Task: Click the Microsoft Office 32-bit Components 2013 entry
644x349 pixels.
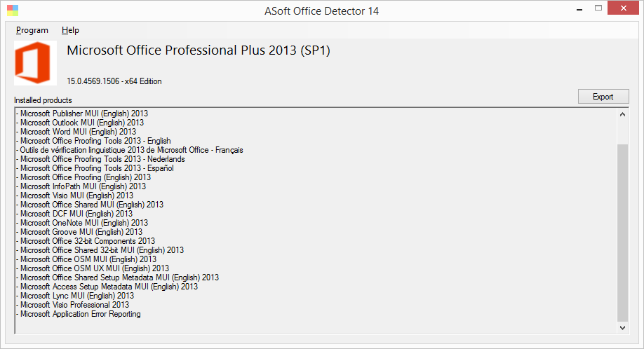Action: pyautogui.click(x=87, y=241)
